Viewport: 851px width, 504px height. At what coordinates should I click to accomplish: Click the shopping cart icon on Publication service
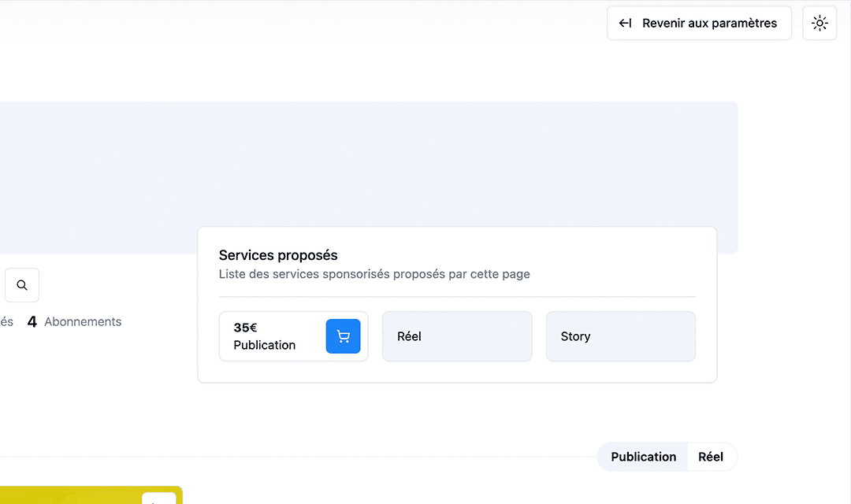(343, 335)
